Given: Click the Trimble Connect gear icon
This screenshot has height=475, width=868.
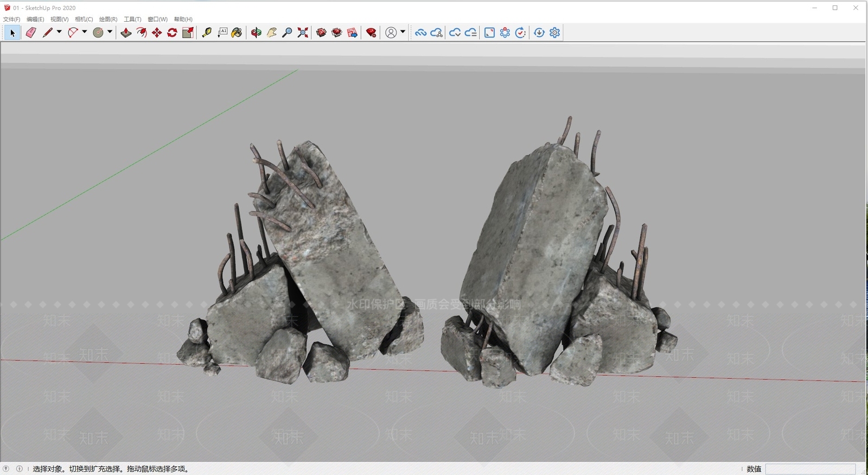Looking at the screenshot, I should point(554,33).
